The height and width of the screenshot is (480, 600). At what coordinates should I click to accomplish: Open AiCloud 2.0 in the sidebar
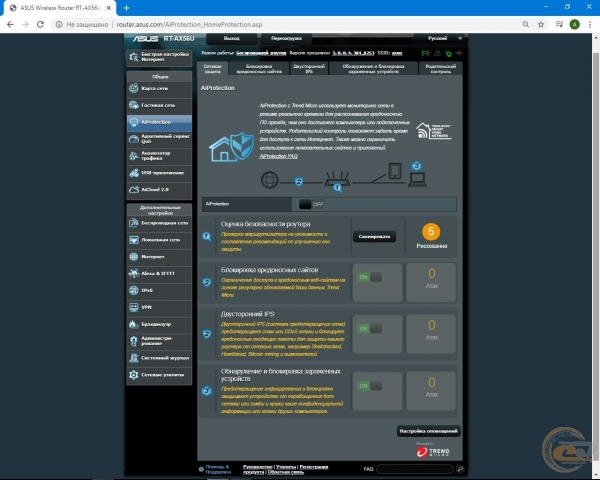click(x=159, y=189)
